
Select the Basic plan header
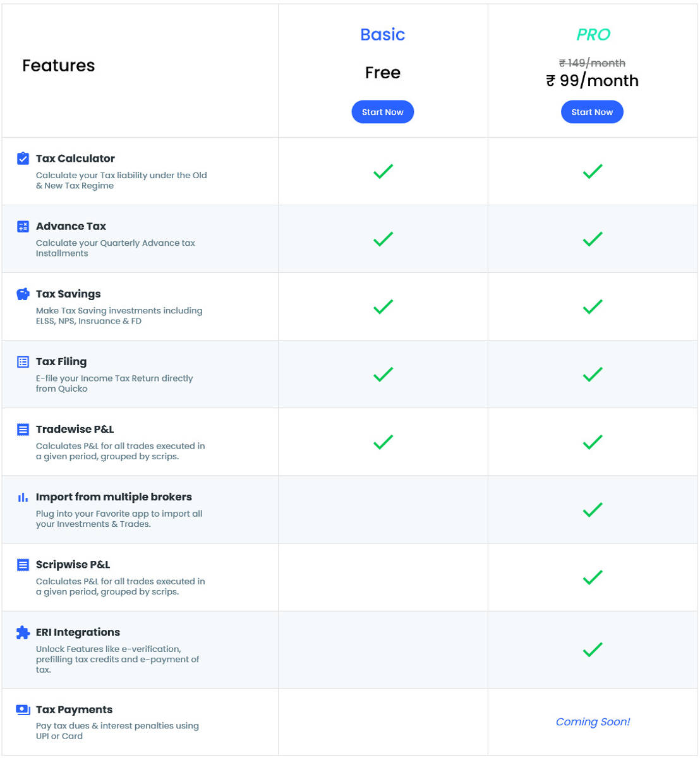(382, 35)
